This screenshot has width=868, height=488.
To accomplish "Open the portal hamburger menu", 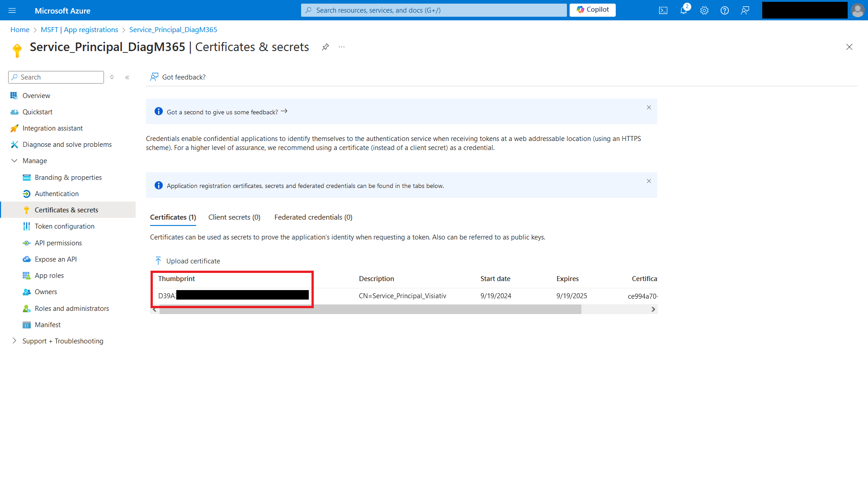I will tap(12, 10).
